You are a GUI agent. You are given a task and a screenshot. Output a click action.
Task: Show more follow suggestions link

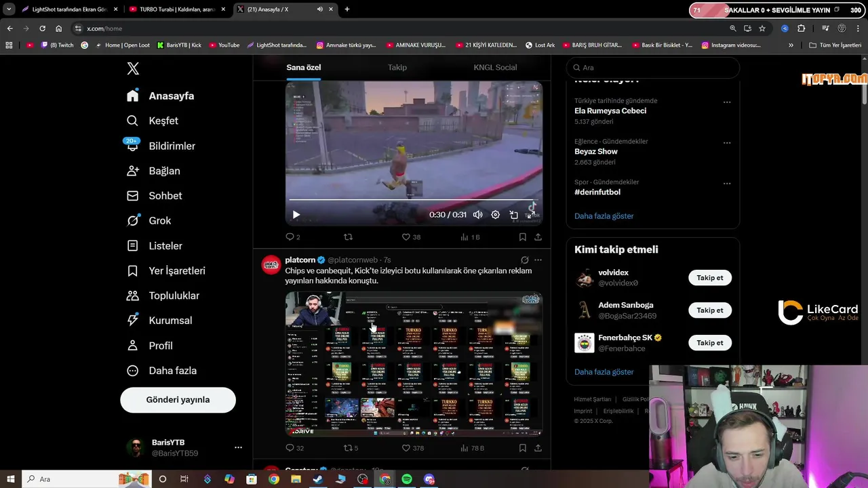coord(604,372)
